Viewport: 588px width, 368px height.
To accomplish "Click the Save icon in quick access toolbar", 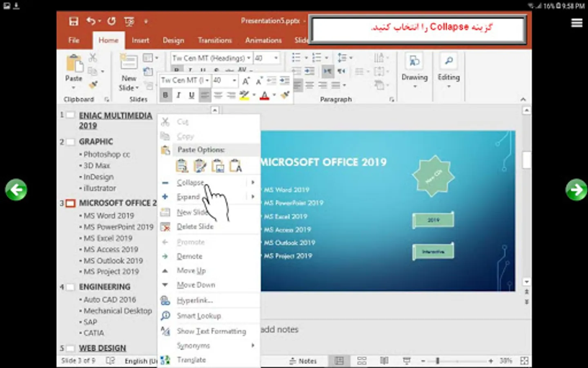I will coord(73,21).
